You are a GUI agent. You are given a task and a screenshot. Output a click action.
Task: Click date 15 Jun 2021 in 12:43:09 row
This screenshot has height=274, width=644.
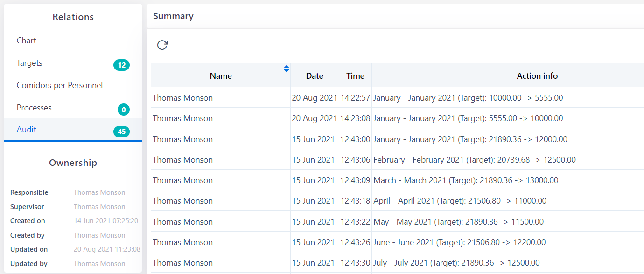tap(313, 180)
